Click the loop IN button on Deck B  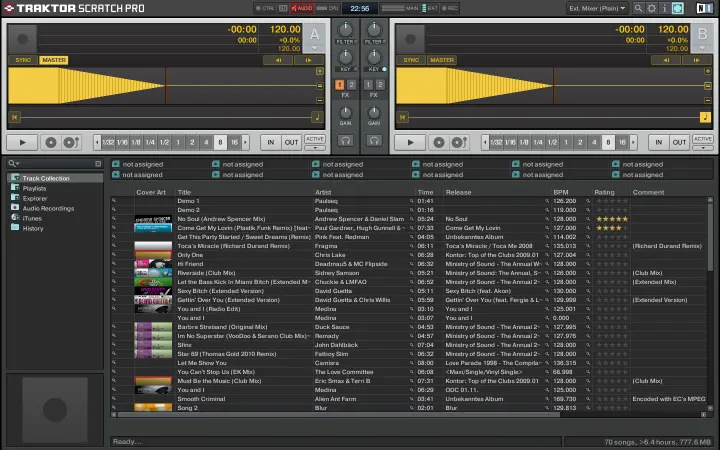coord(658,142)
